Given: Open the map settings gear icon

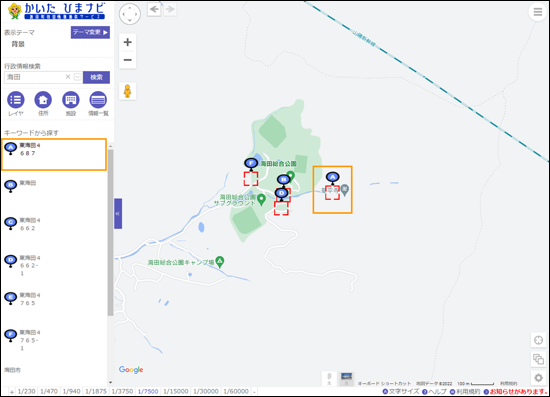Looking at the screenshot, I should 538,378.
